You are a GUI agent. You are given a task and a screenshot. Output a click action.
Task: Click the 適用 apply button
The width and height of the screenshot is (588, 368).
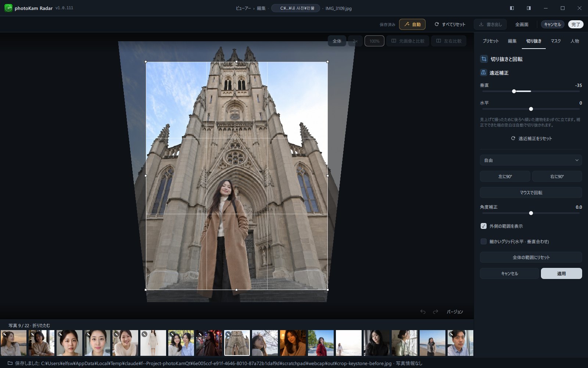point(561,273)
